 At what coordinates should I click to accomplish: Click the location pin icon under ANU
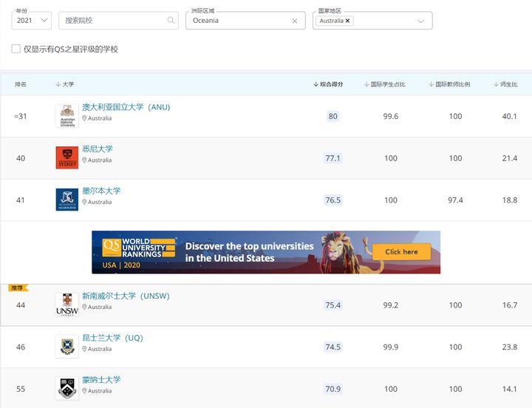(84, 118)
